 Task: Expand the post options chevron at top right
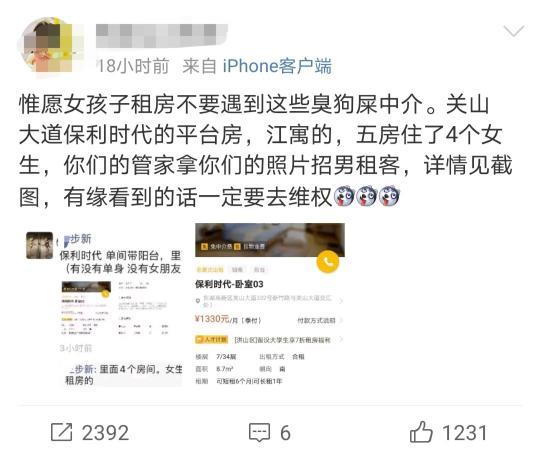pyautogui.click(x=513, y=31)
